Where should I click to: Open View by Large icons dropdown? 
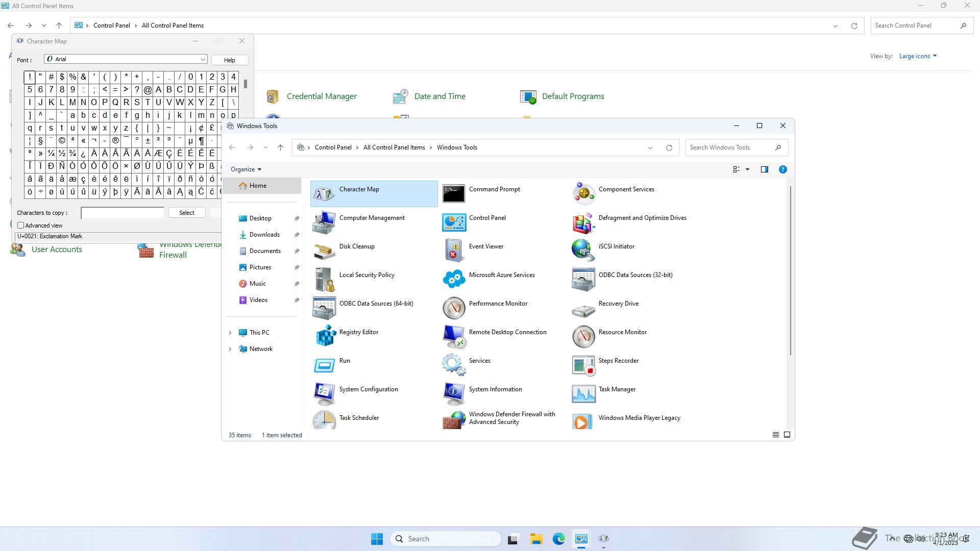(918, 56)
